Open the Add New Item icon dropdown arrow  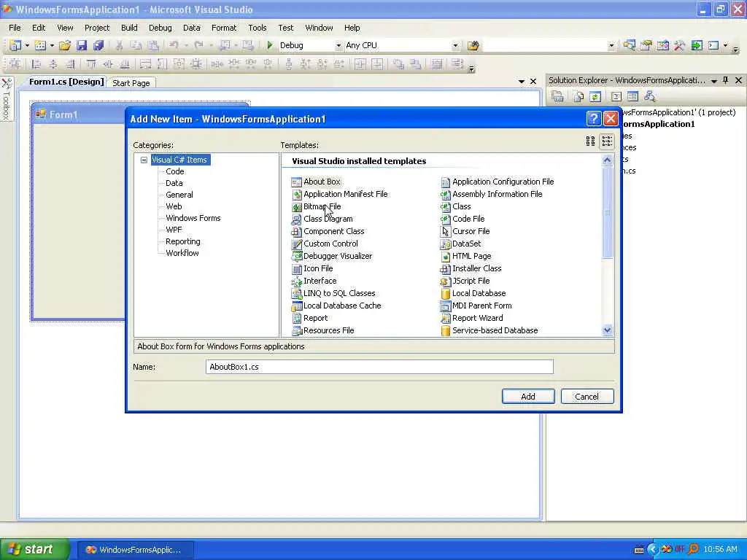pos(52,45)
